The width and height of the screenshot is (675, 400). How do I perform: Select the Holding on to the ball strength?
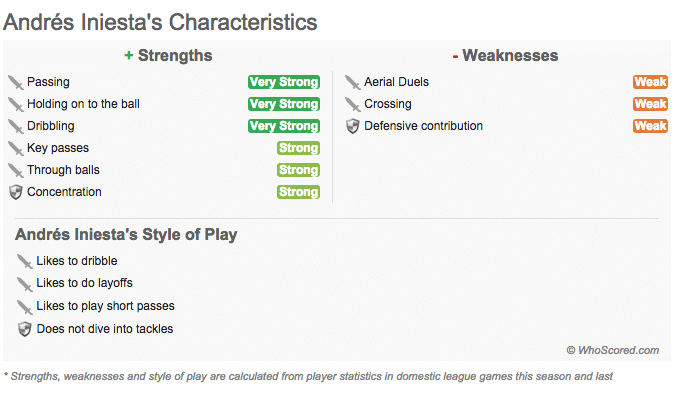87,104
